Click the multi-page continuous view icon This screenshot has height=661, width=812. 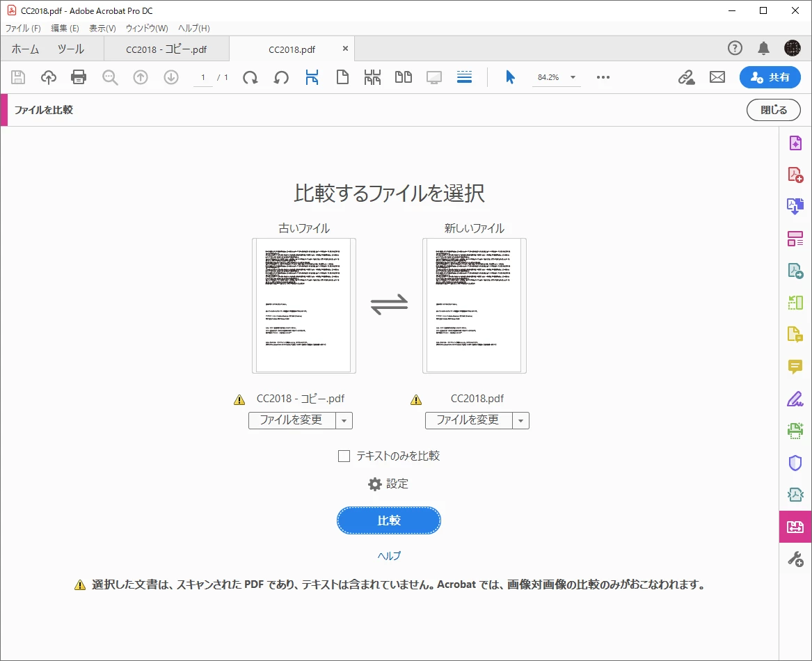click(x=372, y=77)
